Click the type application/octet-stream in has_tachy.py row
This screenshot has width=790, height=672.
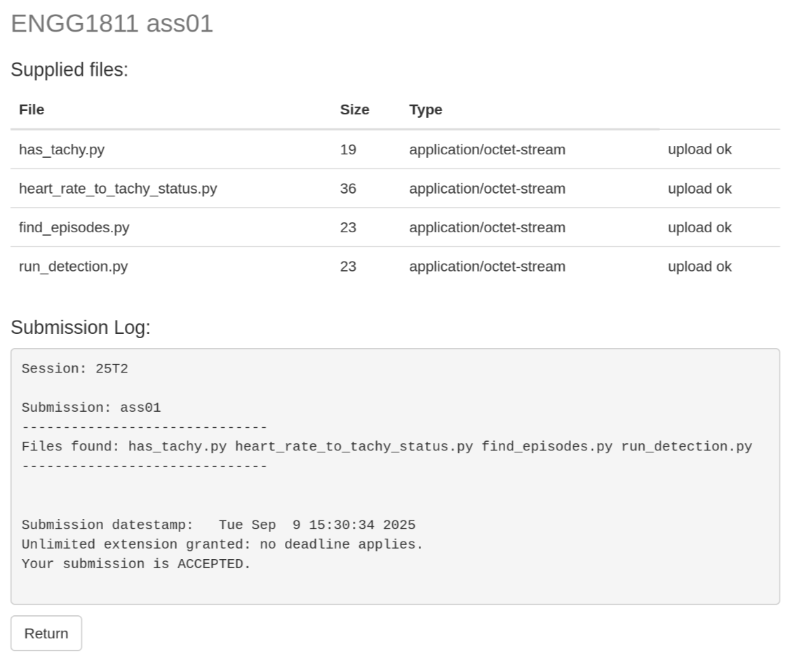[487, 149]
